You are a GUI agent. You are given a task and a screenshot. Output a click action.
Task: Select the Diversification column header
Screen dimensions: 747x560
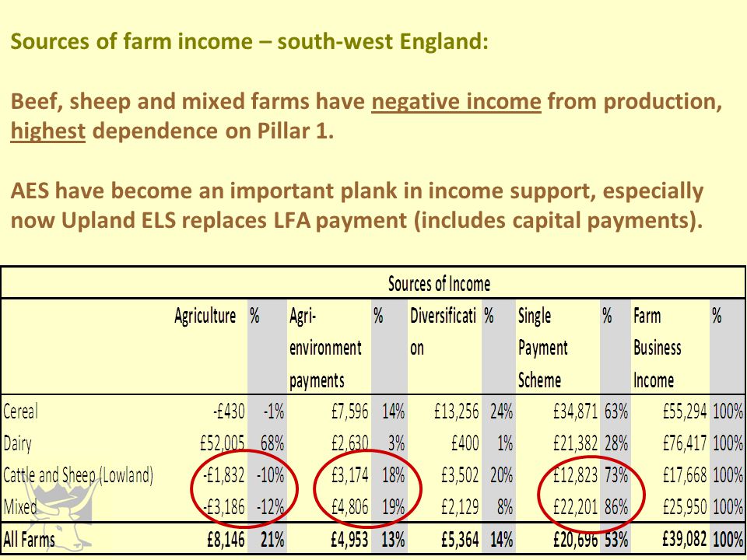pyautogui.click(x=443, y=332)
